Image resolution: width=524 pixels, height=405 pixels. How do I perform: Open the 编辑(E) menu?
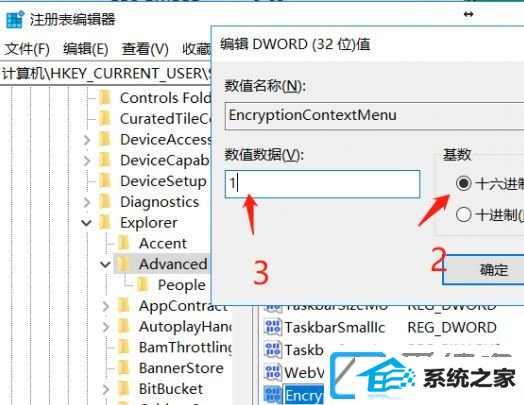[86, 49]
